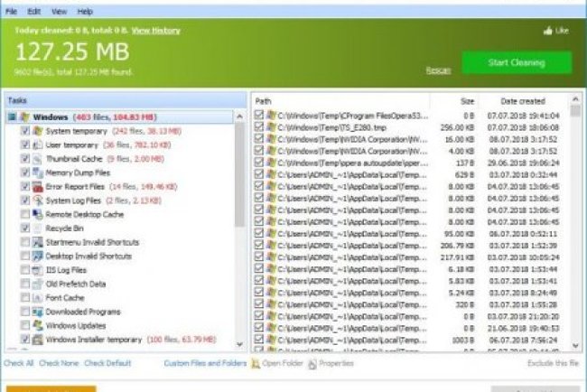Click the Error Report Files icon
This screenshot has width=587, height=392.
(x=38, y=186)
